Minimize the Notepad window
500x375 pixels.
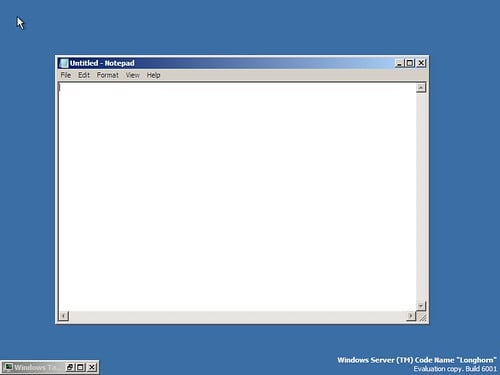[x=399, y=63]
